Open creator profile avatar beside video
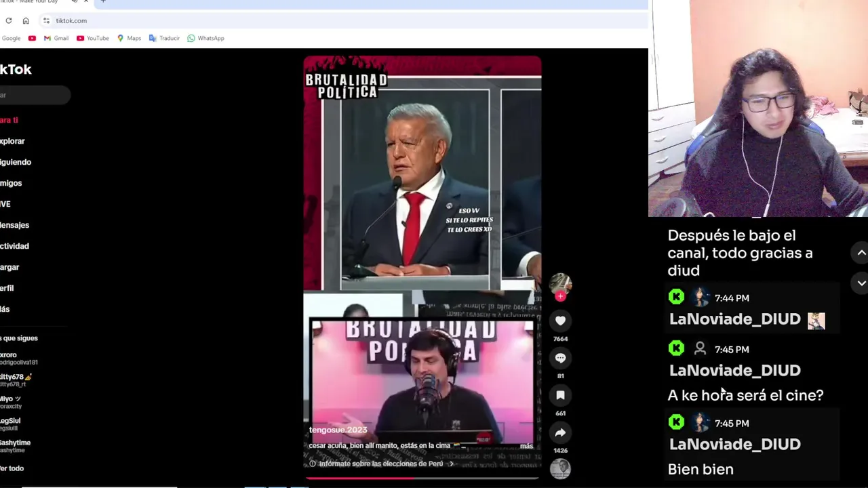868x488 pixels. 560,284
